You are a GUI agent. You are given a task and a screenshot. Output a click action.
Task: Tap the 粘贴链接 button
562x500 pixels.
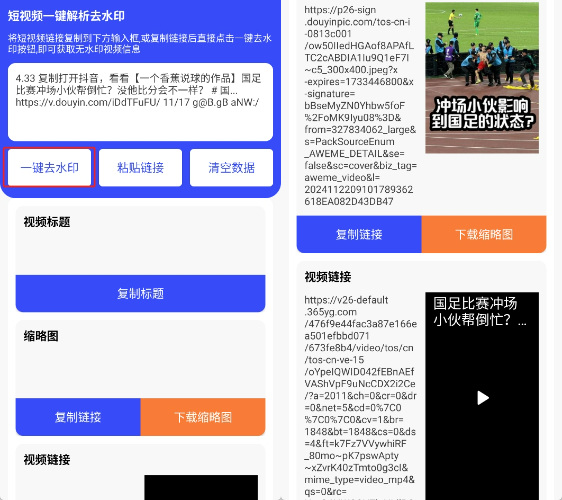[140, 167]
